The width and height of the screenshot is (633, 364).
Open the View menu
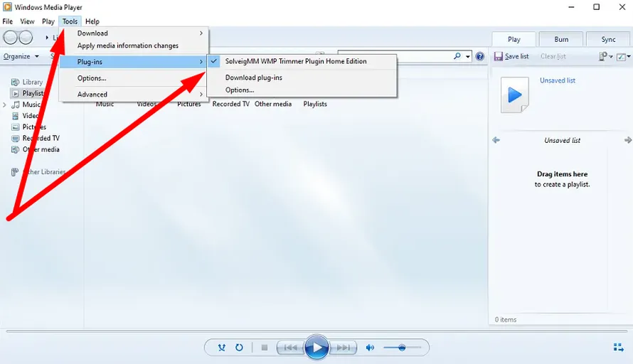click(27, 21)
